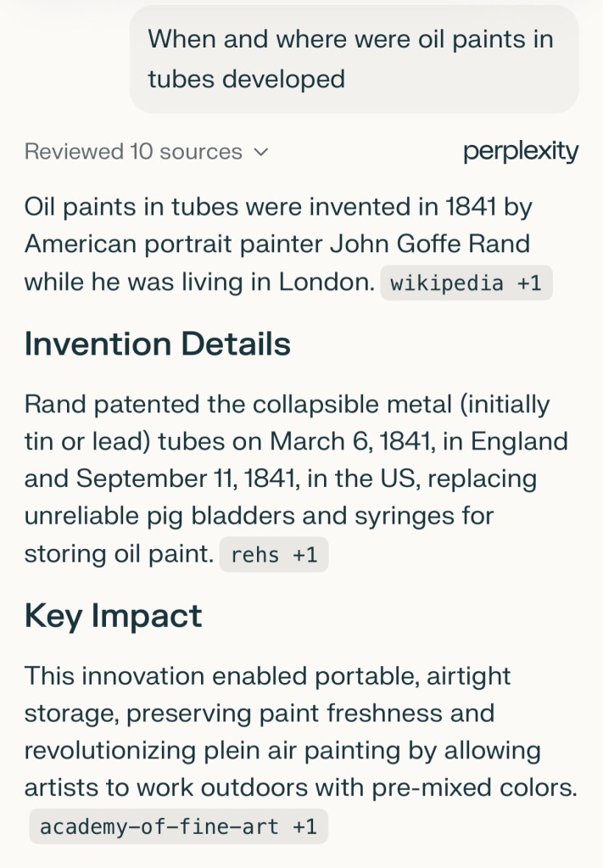Click the perplexity logo
Screen dimensions: 603x868
(x=521, y=152)
